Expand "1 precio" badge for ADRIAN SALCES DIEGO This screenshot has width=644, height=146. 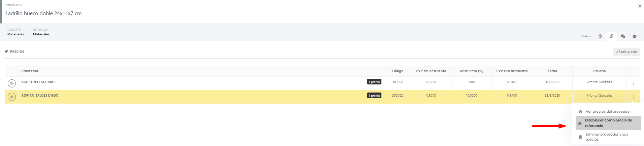(374, 96)
